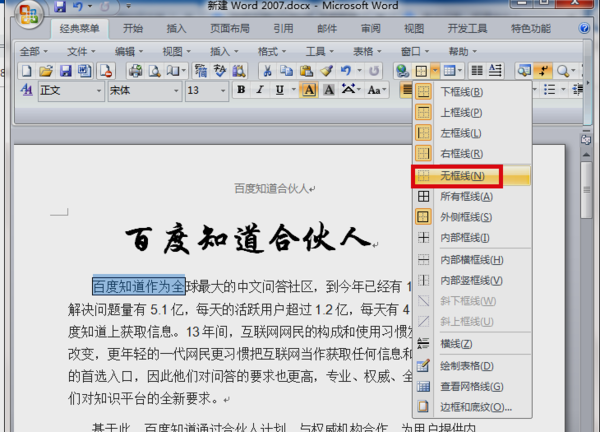Image resolution: width=600 pixels, height=432 pixels.
Task: Click the Print Preview icon
Action: click(154, 71)
